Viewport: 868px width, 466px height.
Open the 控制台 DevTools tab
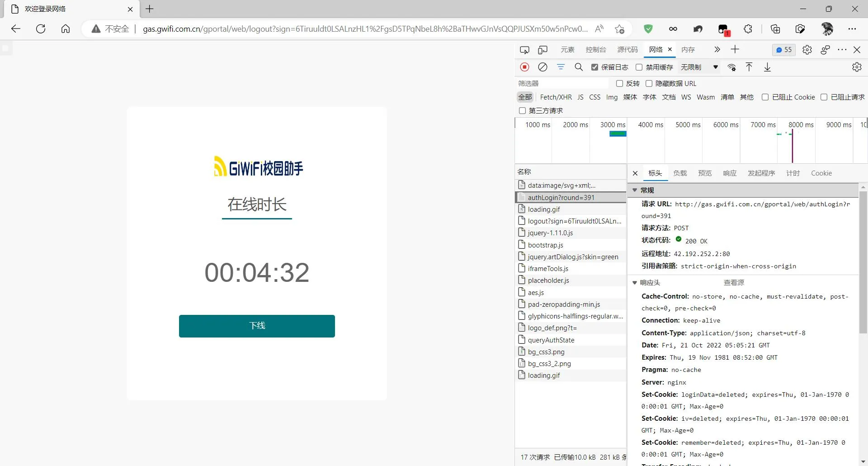pos(595,50)
